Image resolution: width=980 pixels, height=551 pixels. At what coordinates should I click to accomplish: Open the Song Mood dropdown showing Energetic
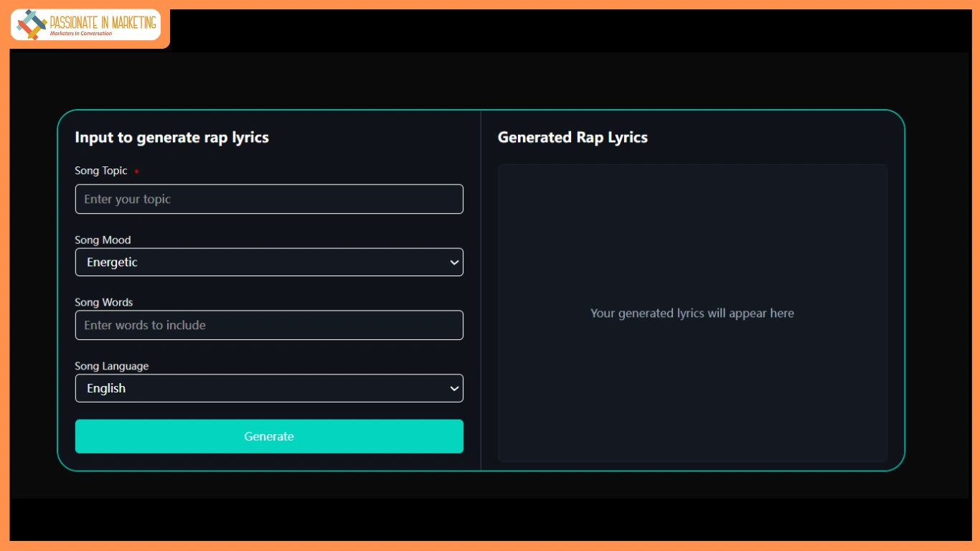[258, 263]
